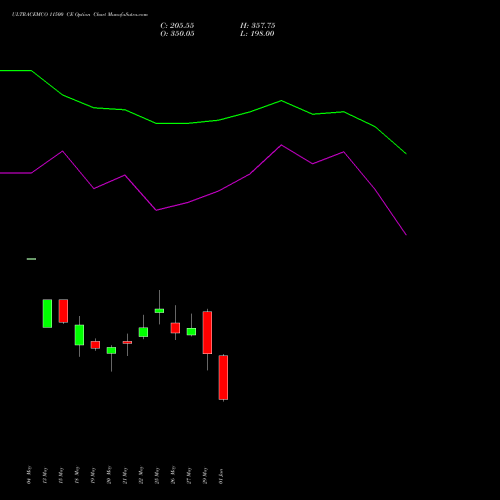The height and width of the screenshot is (500, 500).
Task: Click the purple line's lowest right endpoint
Action: (406, 235)
